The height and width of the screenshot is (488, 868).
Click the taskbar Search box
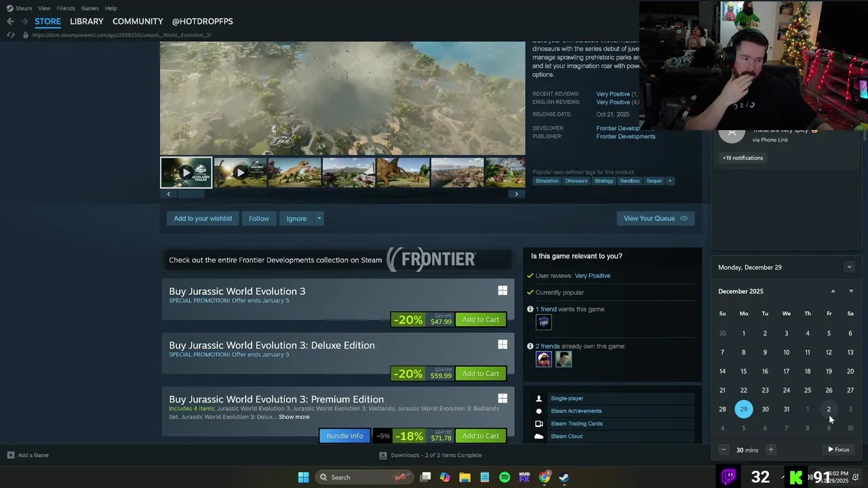pos(365,477)
